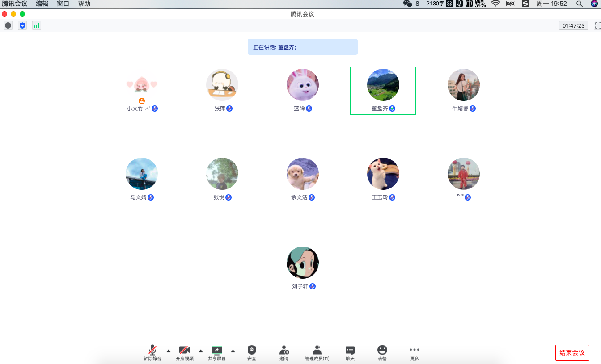Select 董盘齐's landscape avatar

click(383, 85)
